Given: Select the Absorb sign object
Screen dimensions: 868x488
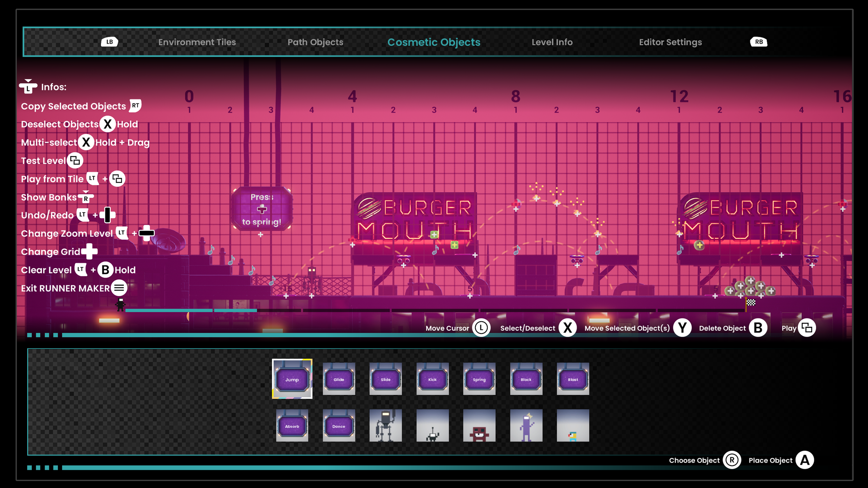Looking at the screenshot, I should point(292,426).
